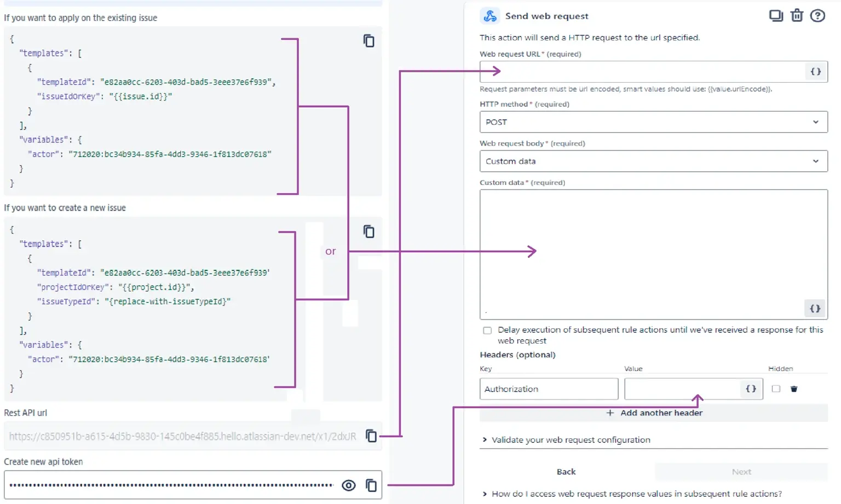Open help for Send web request

(x=817, y=16)
